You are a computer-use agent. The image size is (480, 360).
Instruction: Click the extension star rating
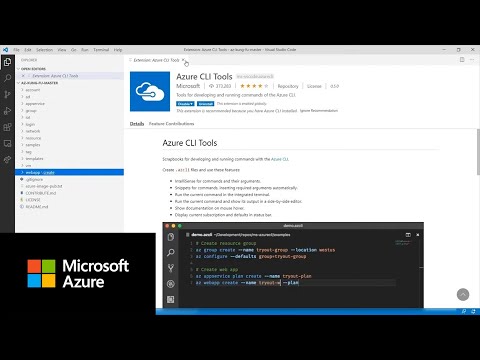point(254,86)
